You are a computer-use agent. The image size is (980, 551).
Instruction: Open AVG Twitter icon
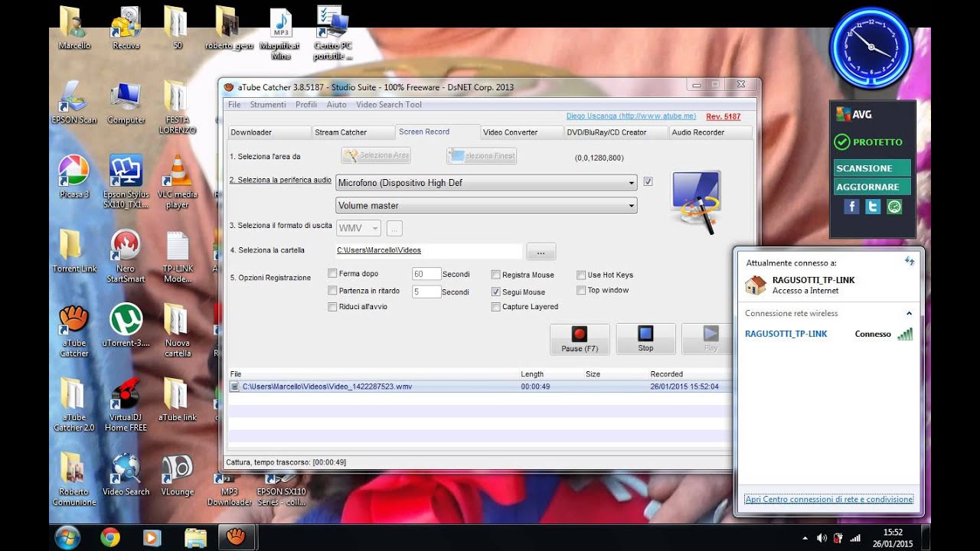[x=873, y=207]
